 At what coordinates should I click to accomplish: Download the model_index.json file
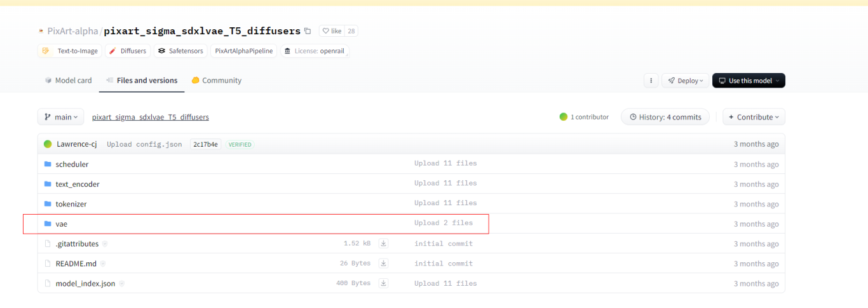pos(384,283)
